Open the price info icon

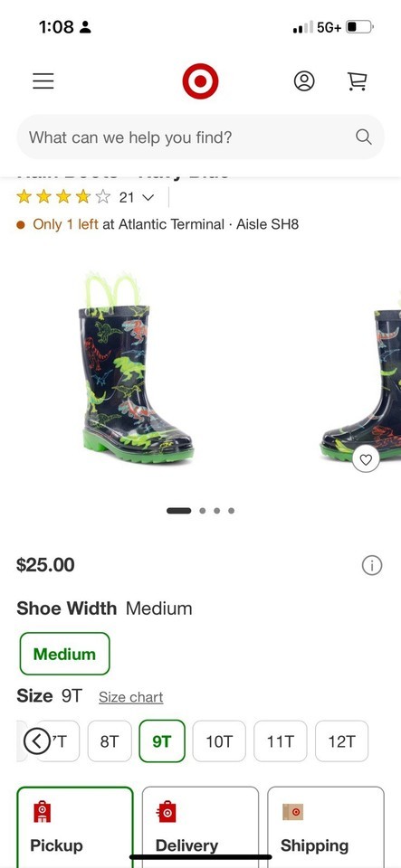pyautogui.click(x=372, y=565)
